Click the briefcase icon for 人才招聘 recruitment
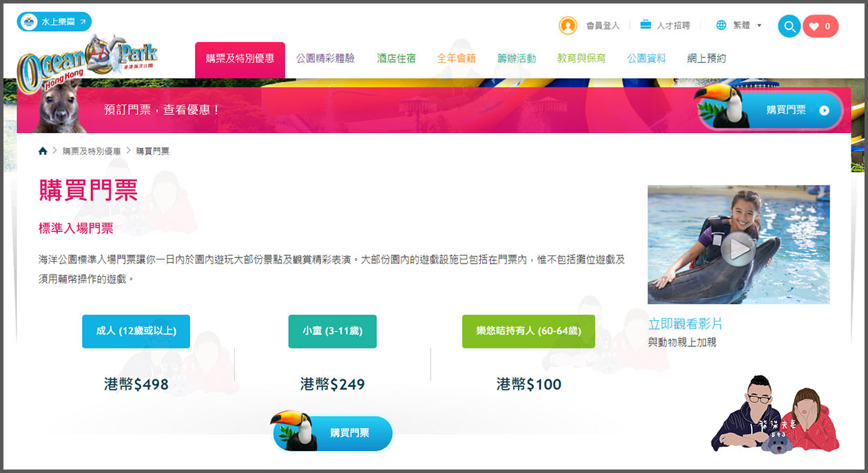The height and width of the screenshot is (473, 868). (644, 25)
